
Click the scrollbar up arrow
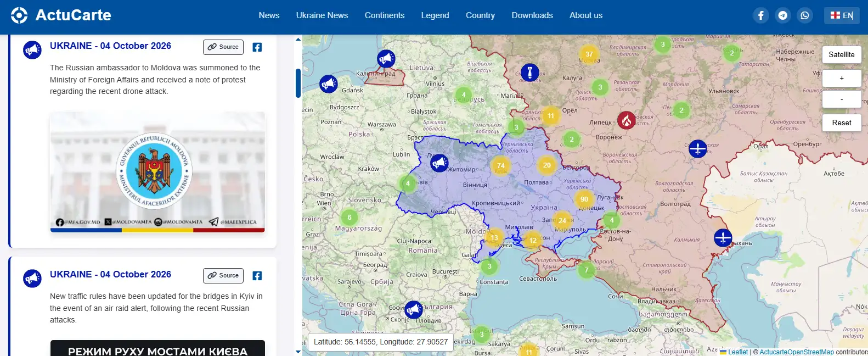[x=298, y=39]
